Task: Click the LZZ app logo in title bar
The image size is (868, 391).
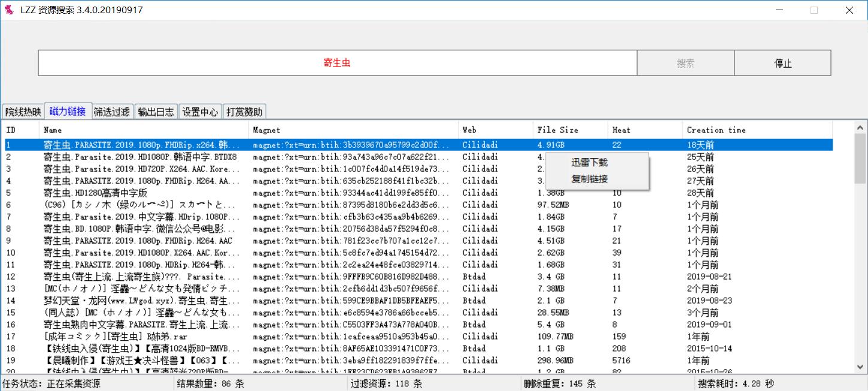Action: pyautogui.click(x=8, y=9)
